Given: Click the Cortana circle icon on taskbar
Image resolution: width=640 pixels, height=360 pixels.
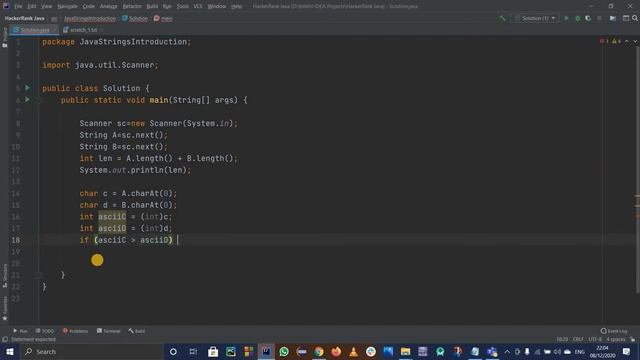Looking at the screenshot, I should coord(173,352).
